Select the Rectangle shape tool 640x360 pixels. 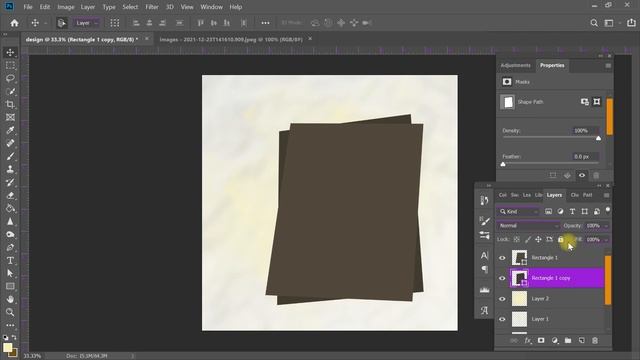click(10, 287)
